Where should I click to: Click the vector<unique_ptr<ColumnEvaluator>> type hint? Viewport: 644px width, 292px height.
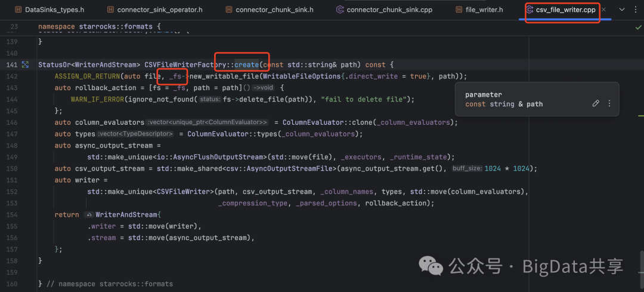[x=208, y=122]
